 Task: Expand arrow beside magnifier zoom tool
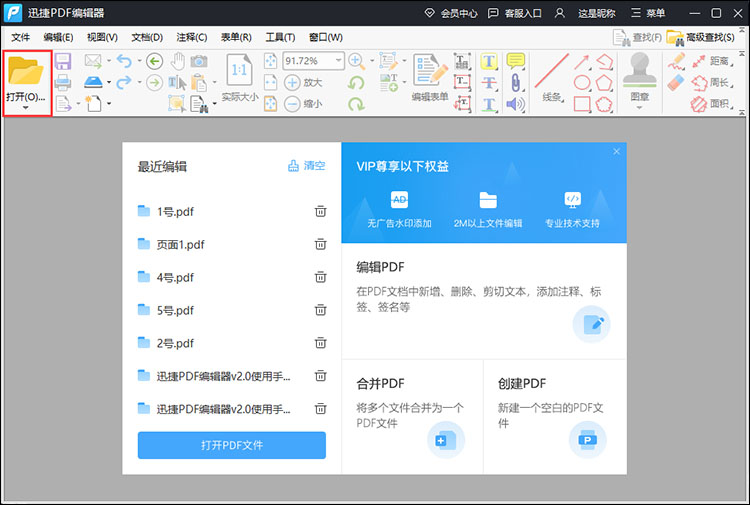click(372, 61)
